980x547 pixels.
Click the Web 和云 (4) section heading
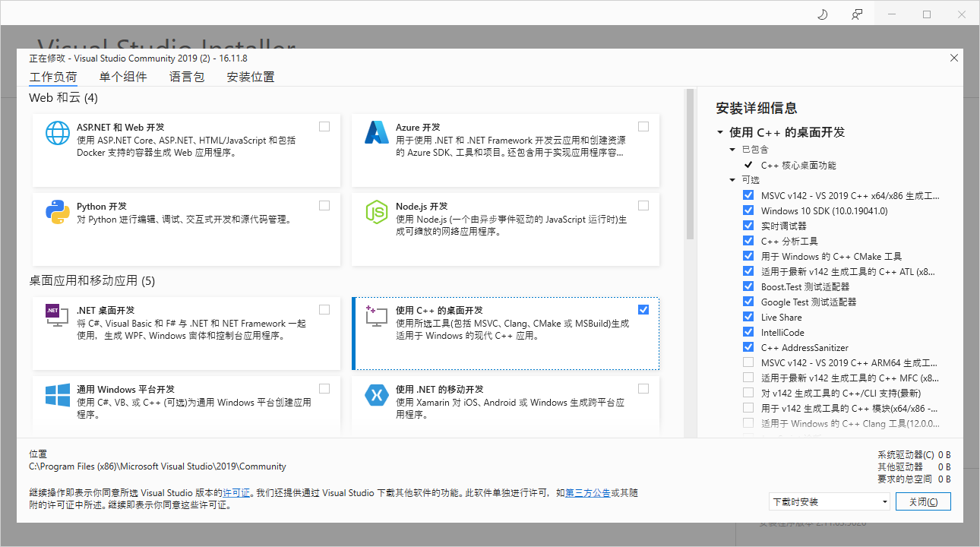[x=63, y=98]
